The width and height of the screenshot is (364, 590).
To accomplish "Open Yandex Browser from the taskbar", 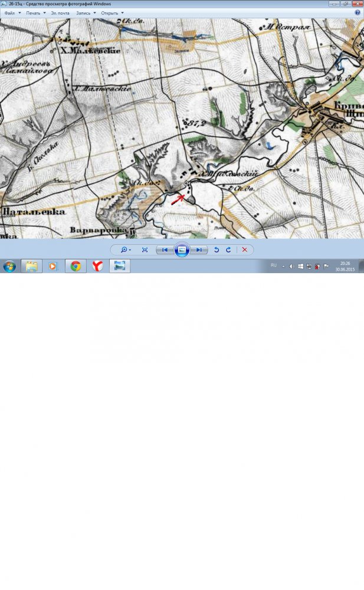I will [x=97, y=266].
